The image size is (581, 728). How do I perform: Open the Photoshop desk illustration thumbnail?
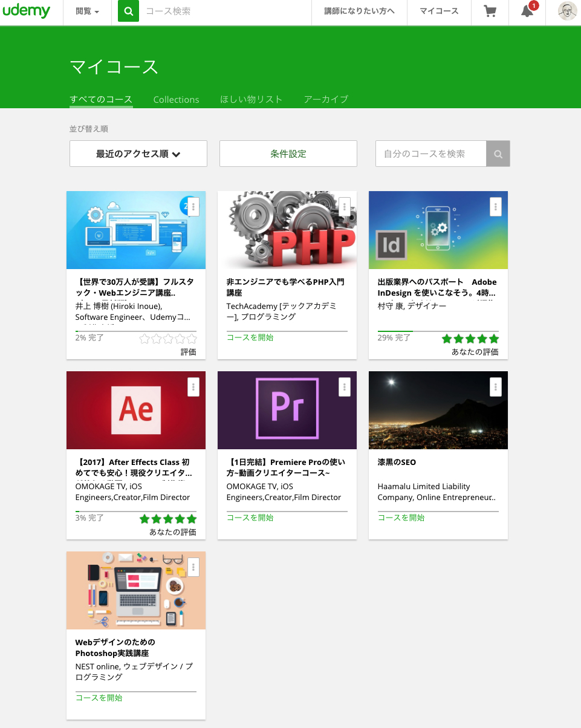click(136, 591)
